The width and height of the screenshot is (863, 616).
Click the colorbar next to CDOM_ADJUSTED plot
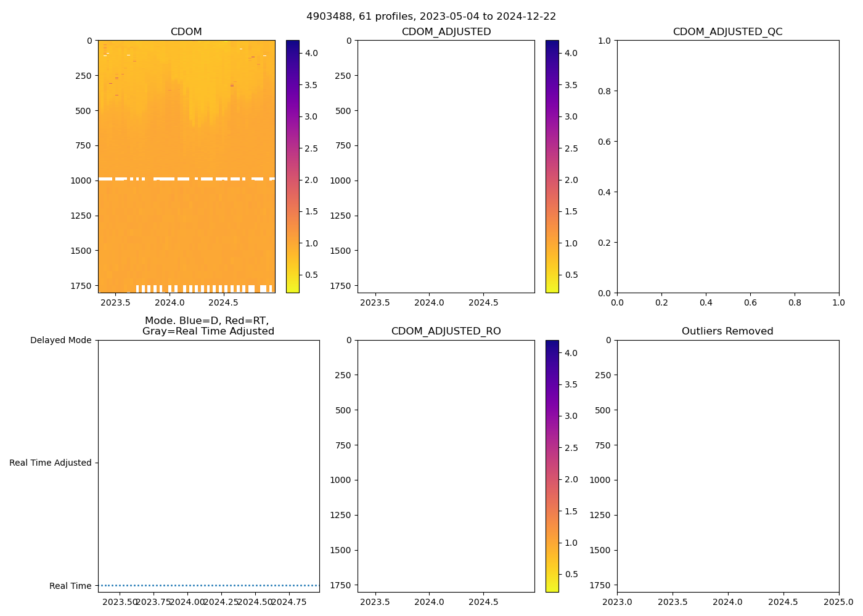click(x=552, y=166)
